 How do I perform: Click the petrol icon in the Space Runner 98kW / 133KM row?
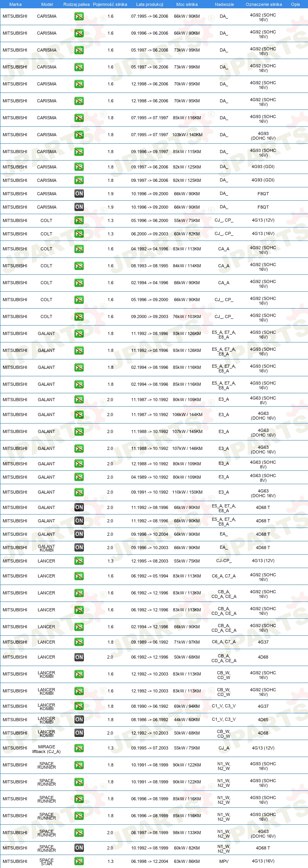coord(79,833)
